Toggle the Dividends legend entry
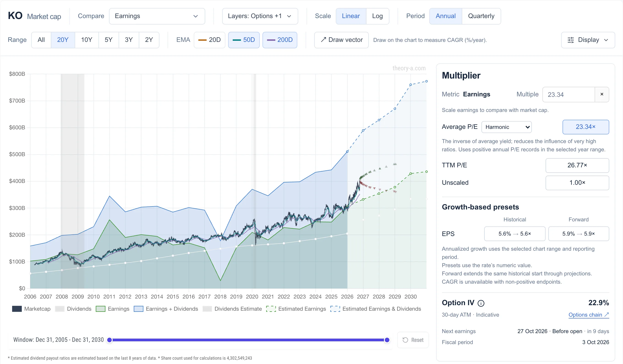The width and height of the screenshot is (623, 364). (73, 309)
